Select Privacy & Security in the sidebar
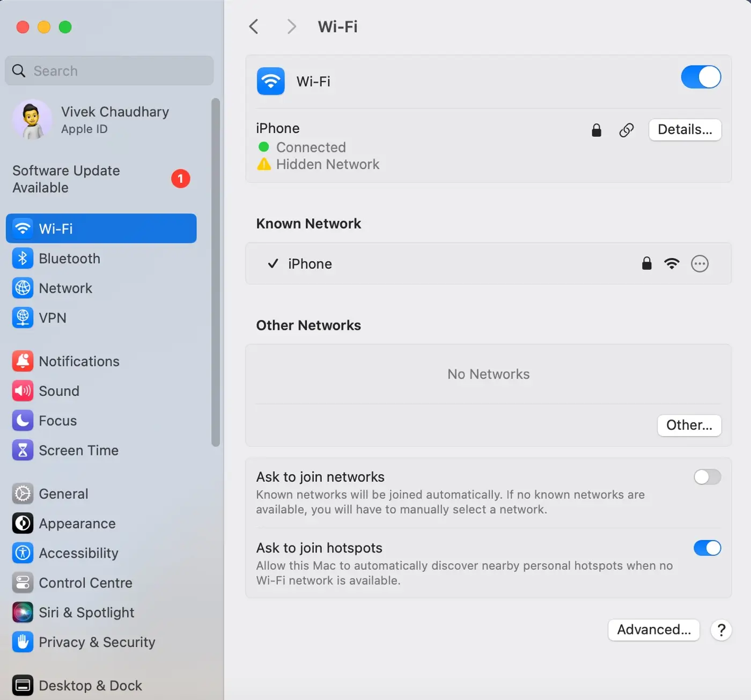 [x=101, y=642]
